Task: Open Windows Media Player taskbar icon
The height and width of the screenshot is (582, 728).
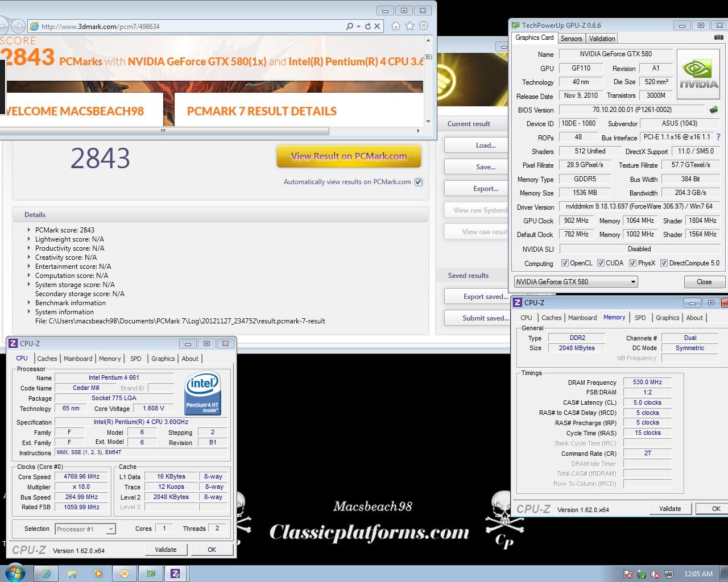Action: pyautogui.click(x=98, y=573)
